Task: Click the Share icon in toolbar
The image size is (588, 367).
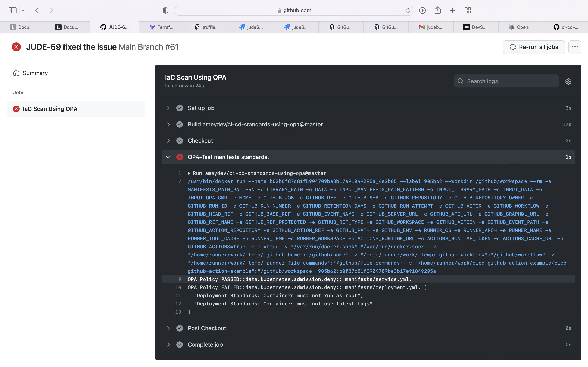Action: [437, 10]
